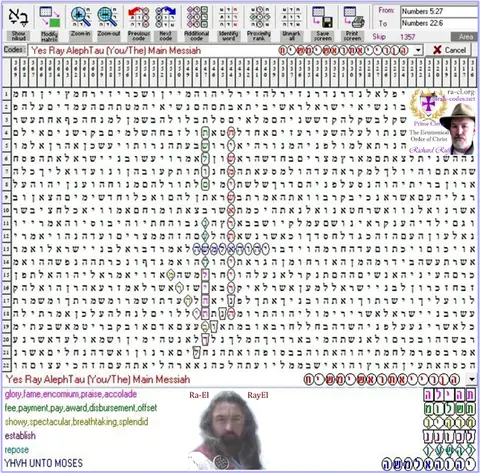Click row number 22 in the matrix
This screenshot has width=480, height=473.
6,365
